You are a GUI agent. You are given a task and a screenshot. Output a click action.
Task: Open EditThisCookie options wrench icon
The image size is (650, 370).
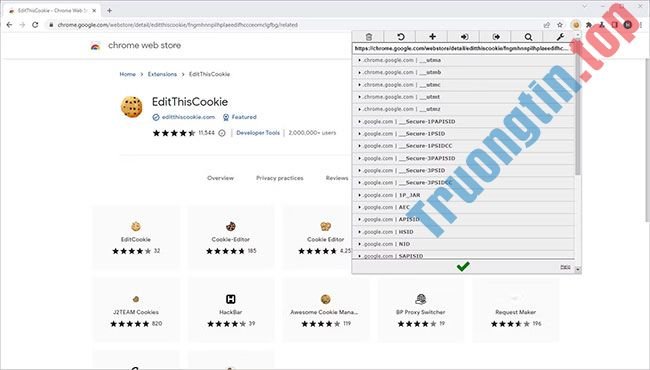click(560, 37)
